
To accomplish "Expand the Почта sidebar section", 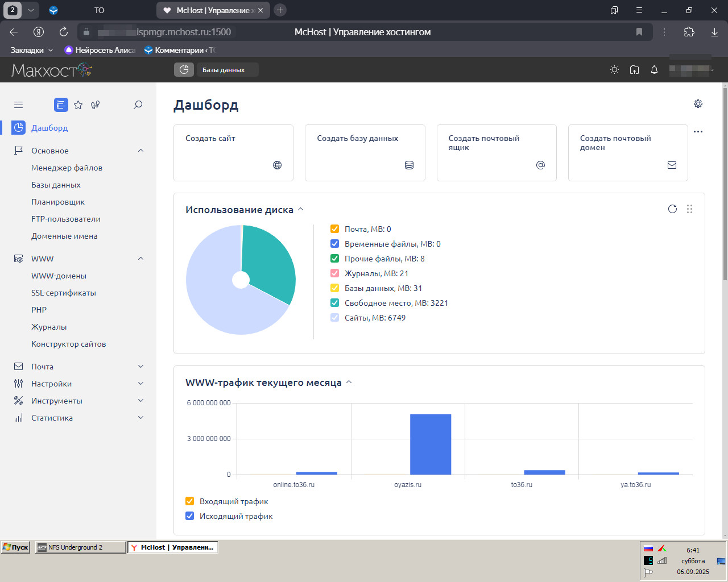I will pos(140,367).
